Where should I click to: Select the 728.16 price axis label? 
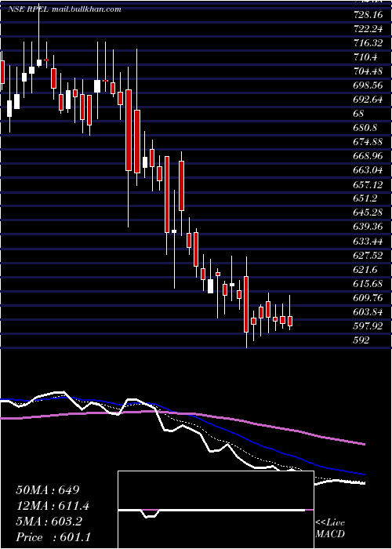[366, 16]
